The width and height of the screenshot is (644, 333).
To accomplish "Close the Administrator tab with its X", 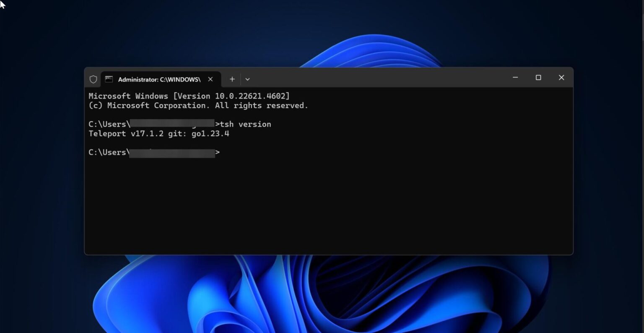I will coord(210,79).
